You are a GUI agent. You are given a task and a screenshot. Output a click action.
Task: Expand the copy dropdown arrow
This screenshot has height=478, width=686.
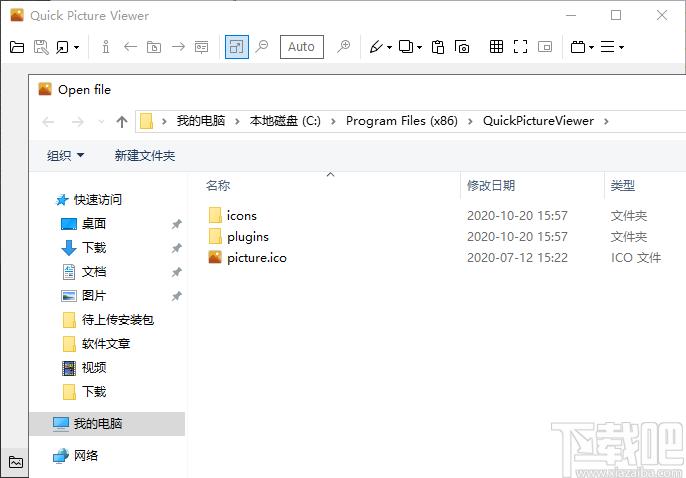[x=420, y=47]
